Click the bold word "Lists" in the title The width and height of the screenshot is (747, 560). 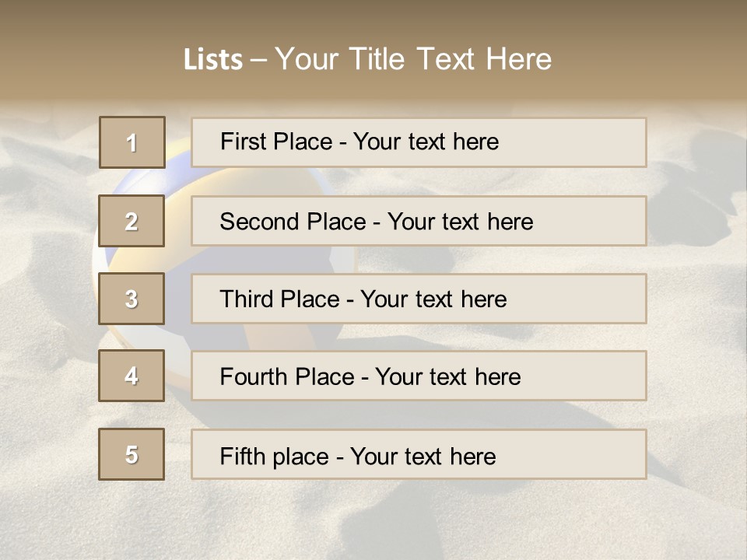212,60
